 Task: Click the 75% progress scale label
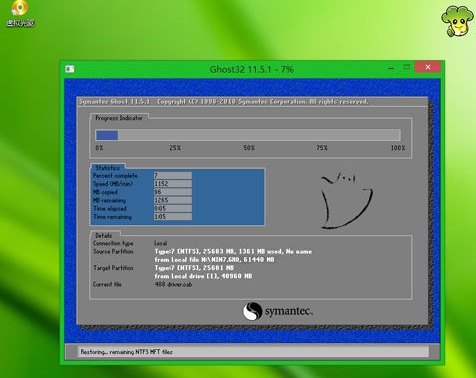[322, 148]
